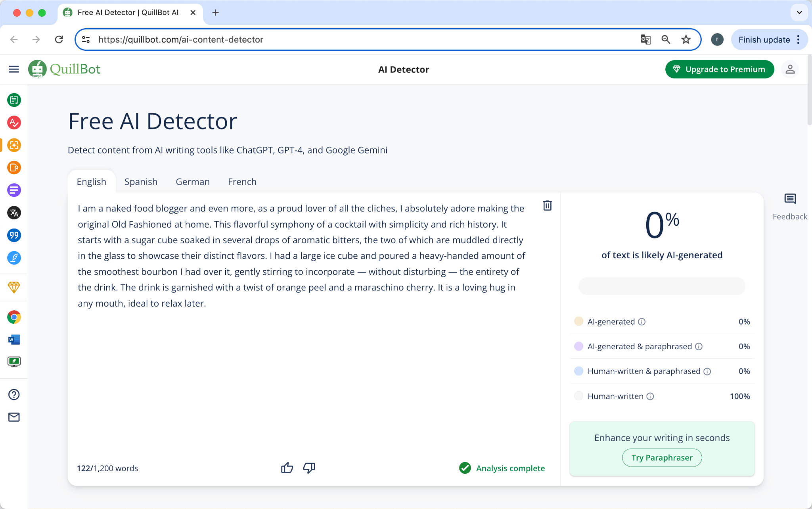Switch to the Spanish tab
The width and height of the screenshot is (812, 509).
tap(141, 182)
